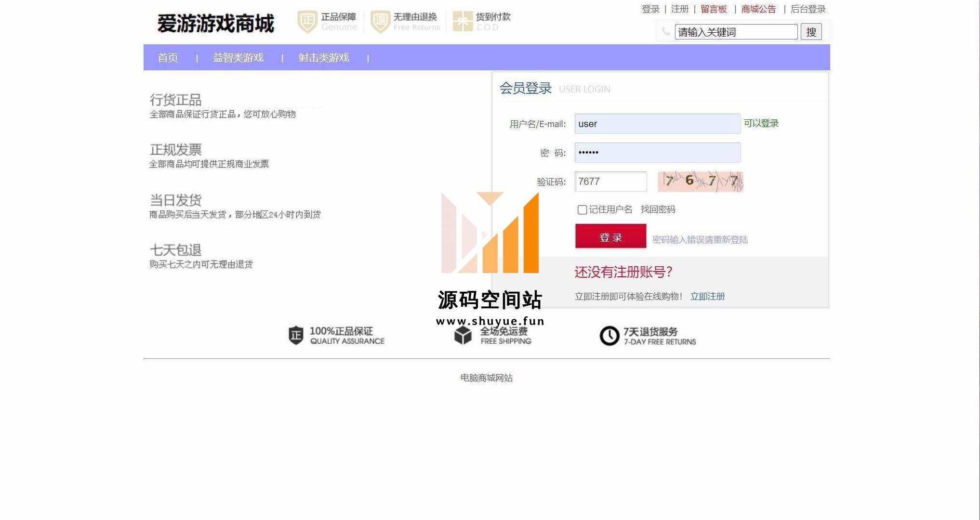Screen dimensions: 980x520
Task: Click the username/E-mail input field
Action: pyautogui.click(x=658, y=124)
